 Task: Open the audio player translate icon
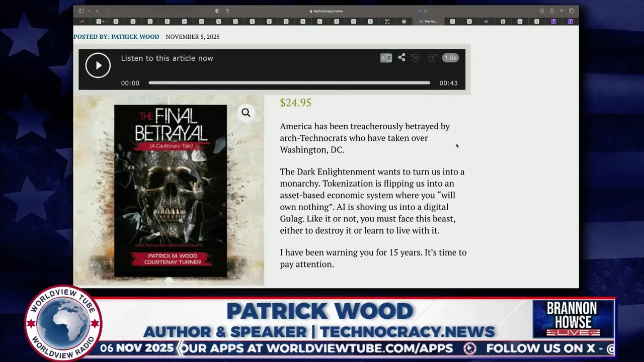click(386, 58)
